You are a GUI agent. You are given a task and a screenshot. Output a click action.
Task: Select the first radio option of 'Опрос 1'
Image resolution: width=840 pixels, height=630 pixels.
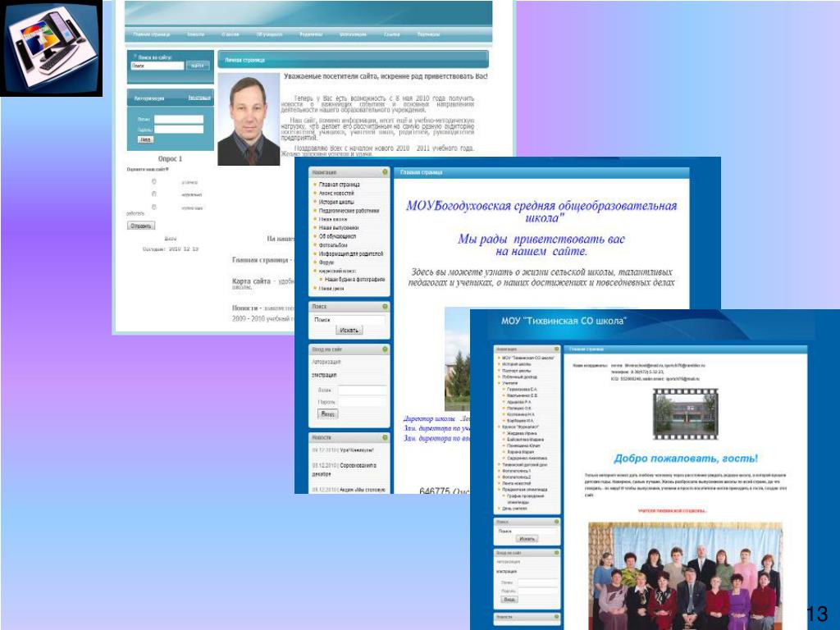click(153, 181)
